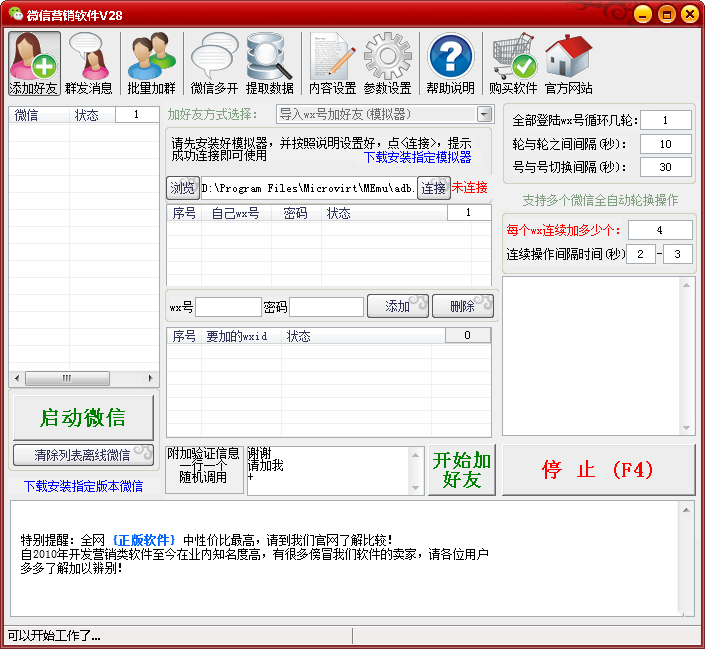
Task: Visit 官方网站 via the house icon
Action: click(x=568, y=63)
